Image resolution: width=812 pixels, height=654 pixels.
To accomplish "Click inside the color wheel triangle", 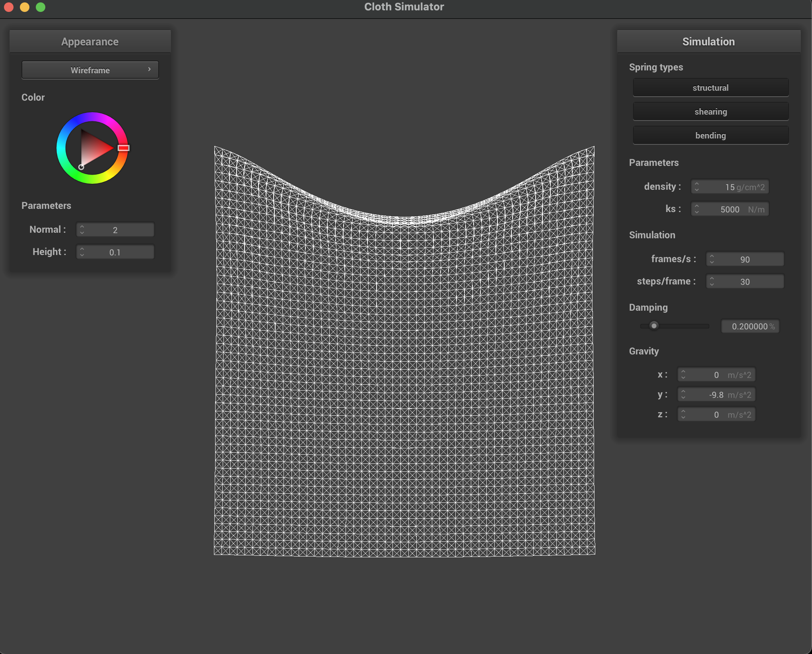I will point(92,148).
